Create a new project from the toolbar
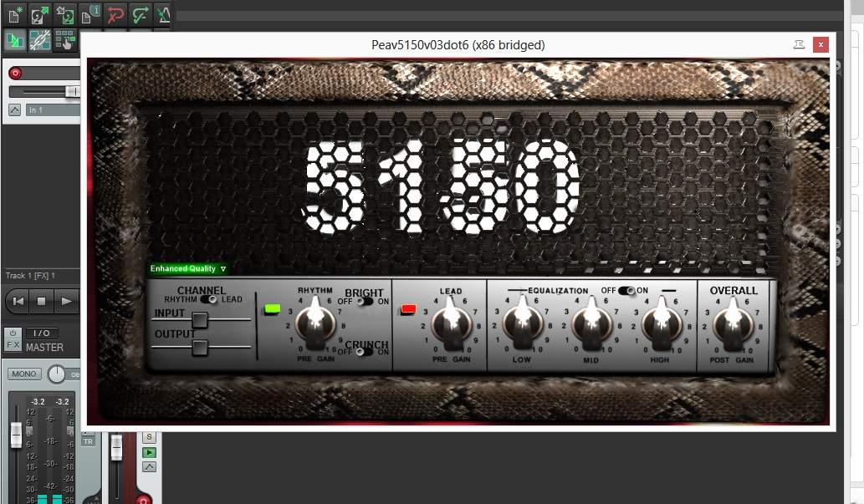Viewport: 864px width, 504px height. (14, 14)
